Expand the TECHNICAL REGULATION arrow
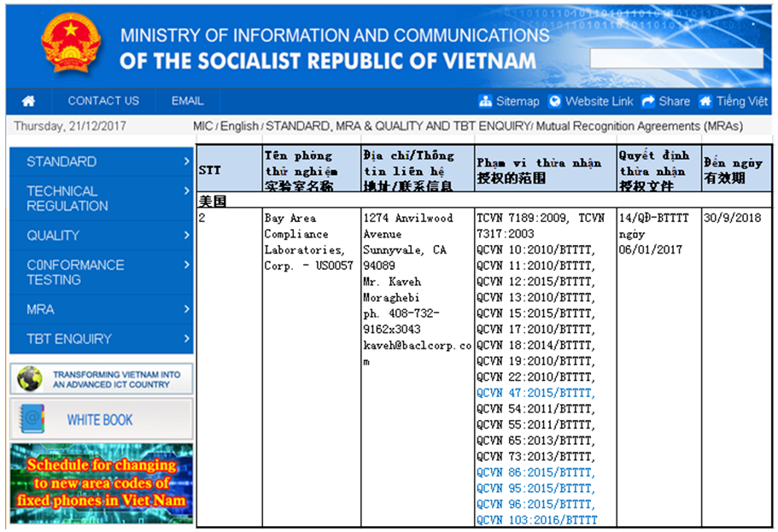This screenshot has width=778, height=532. tap(186, 191)
